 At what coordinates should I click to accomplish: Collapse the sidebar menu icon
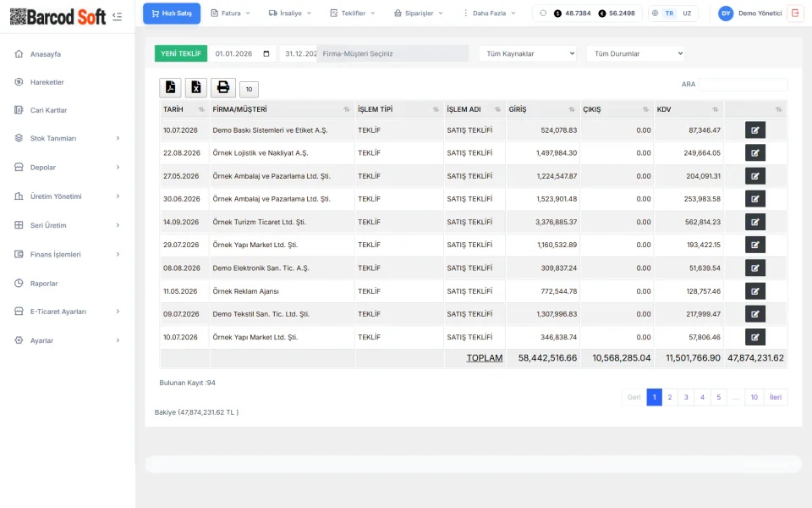117,17
